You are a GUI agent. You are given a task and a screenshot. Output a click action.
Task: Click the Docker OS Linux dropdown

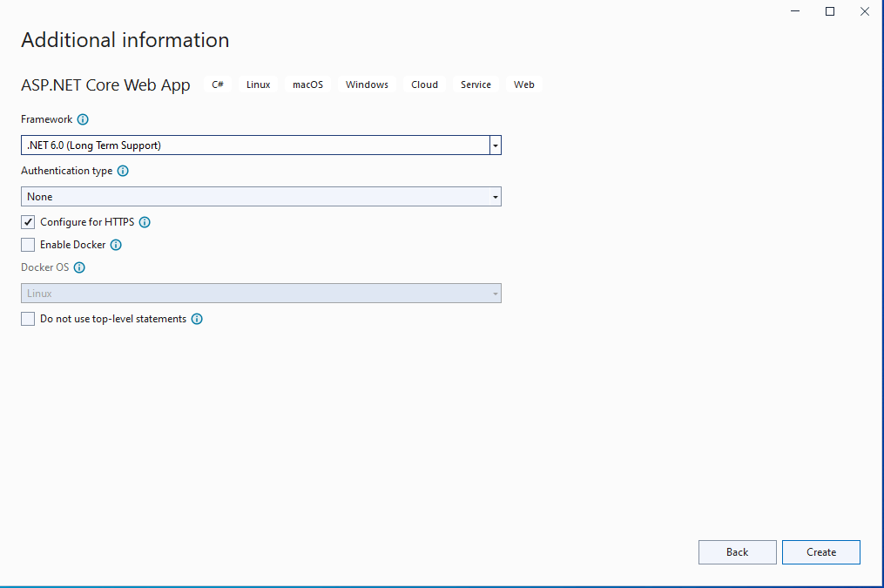[261, 294]
